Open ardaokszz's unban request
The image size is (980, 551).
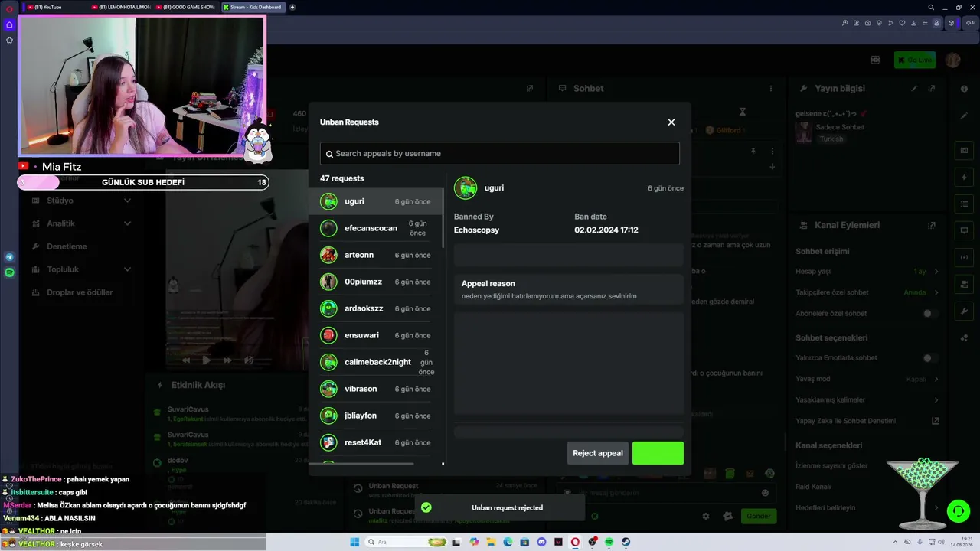coord(376,308)
